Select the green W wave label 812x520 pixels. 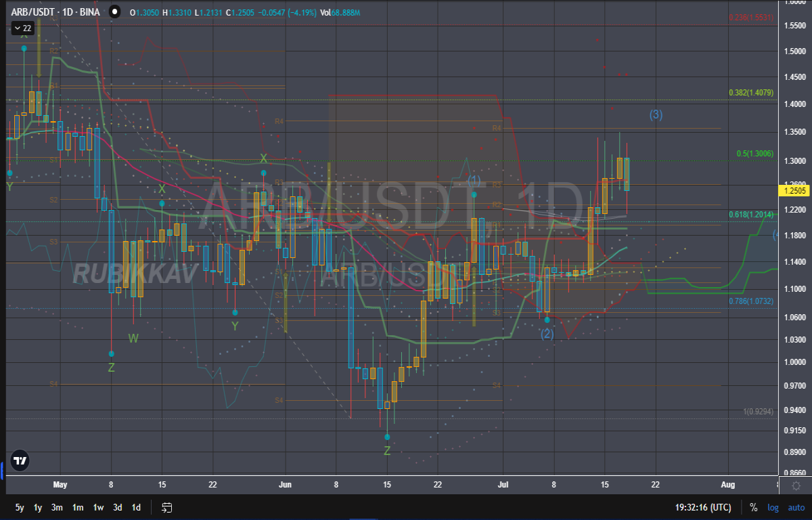point(134,338)
